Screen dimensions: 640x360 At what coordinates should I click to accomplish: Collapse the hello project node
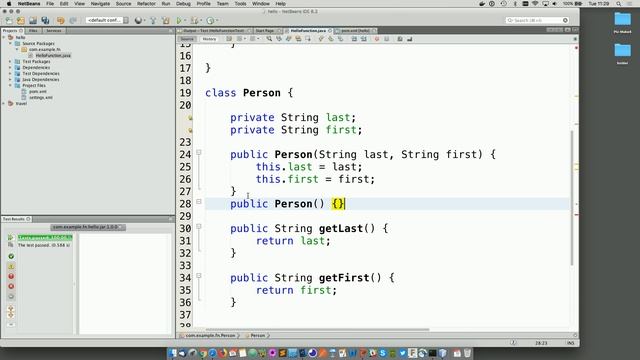(4, 37)
